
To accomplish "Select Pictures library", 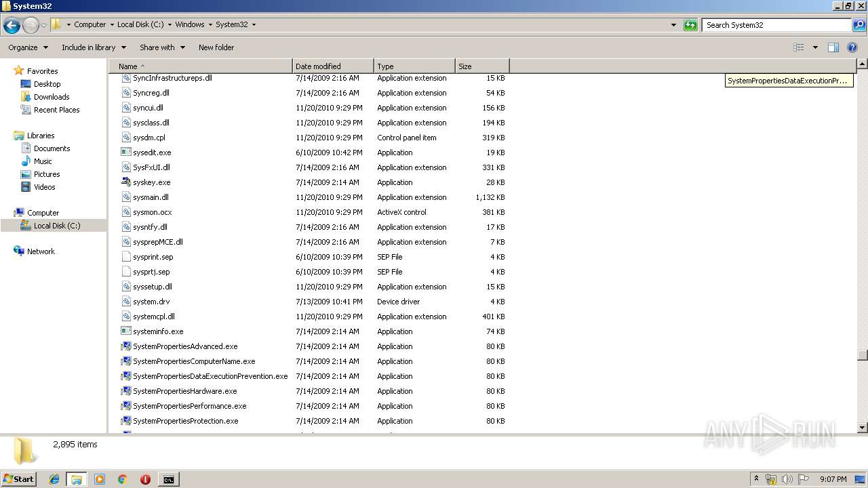I will pos(47,174).
